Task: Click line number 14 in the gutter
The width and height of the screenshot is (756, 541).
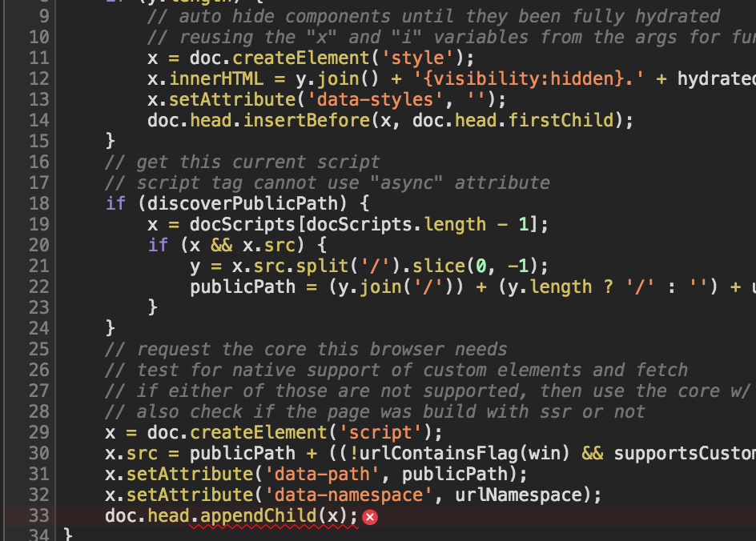Action: (39, 120)
